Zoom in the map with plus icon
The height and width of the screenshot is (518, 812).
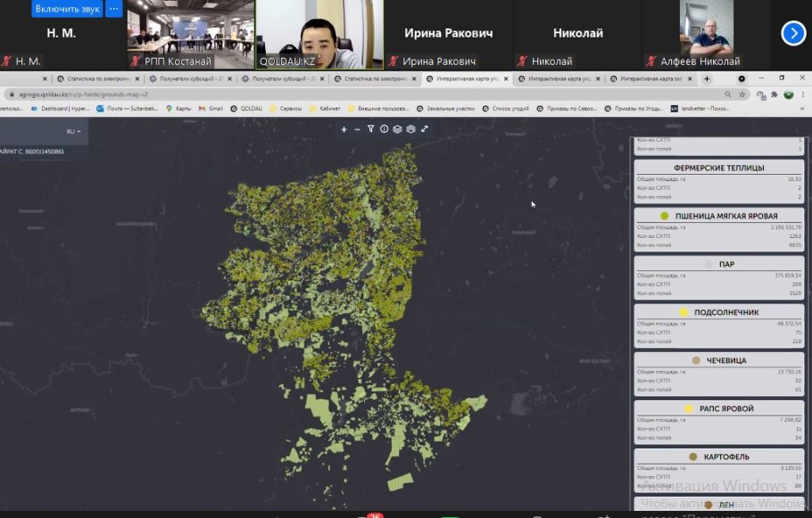(x=344, y=129)
